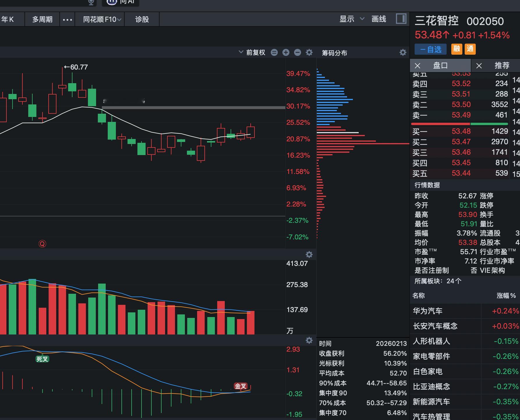Switch to the 推荐 tab
The image size is (520, 420).
(502, 65)
